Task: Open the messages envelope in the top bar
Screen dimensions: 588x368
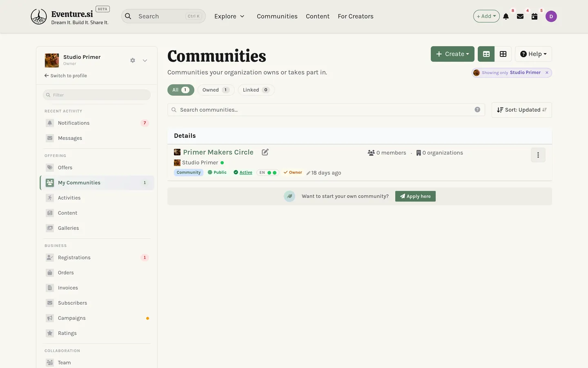Action: tap(520, 16)
